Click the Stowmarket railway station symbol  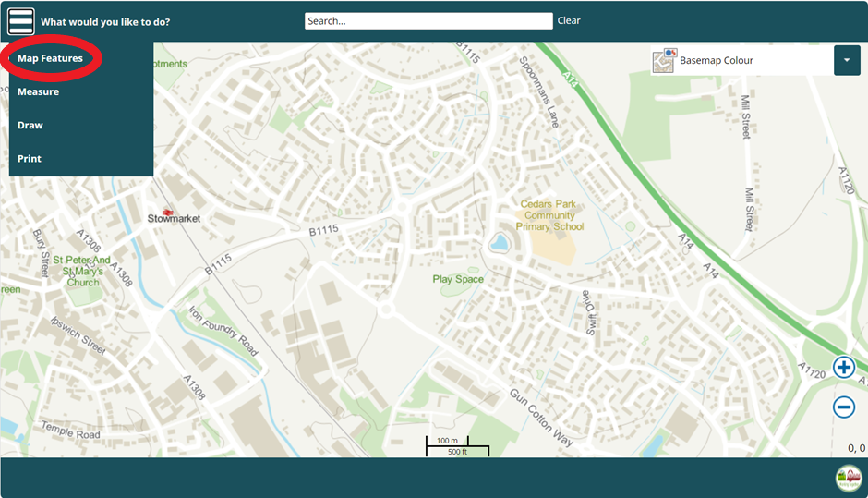[x=168, y=209]
